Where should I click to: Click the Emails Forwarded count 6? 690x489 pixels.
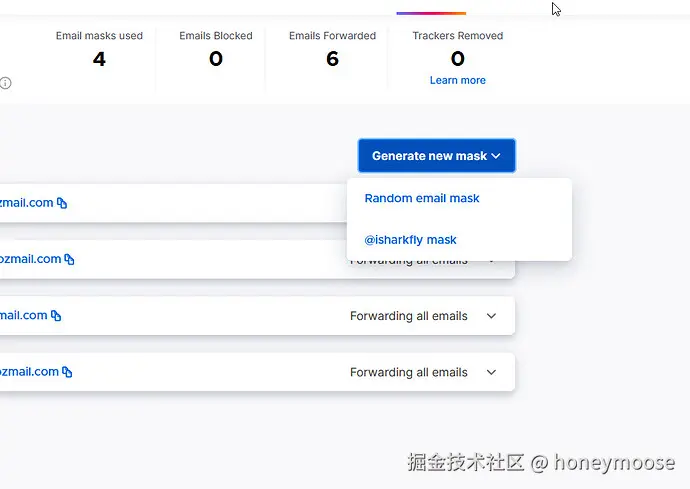pyautogui.click(x=332, y=59)
